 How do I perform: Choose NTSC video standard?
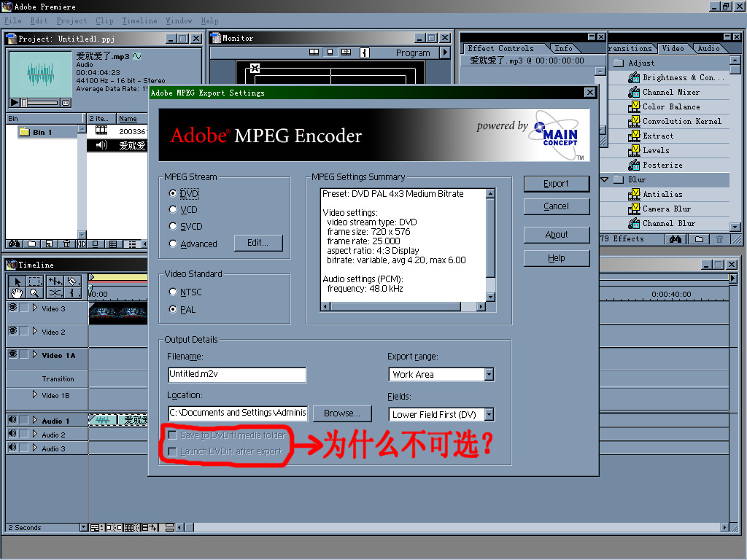tap(173, 292)
